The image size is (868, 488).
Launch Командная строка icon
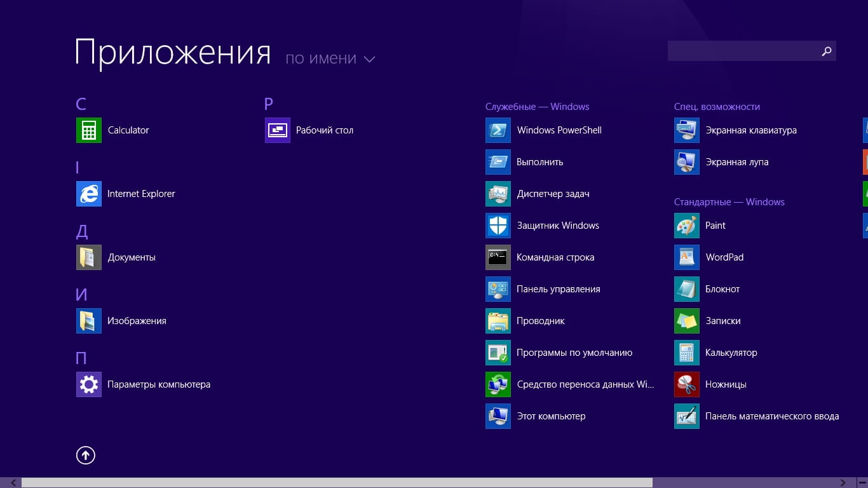click(x=498, y=257)
